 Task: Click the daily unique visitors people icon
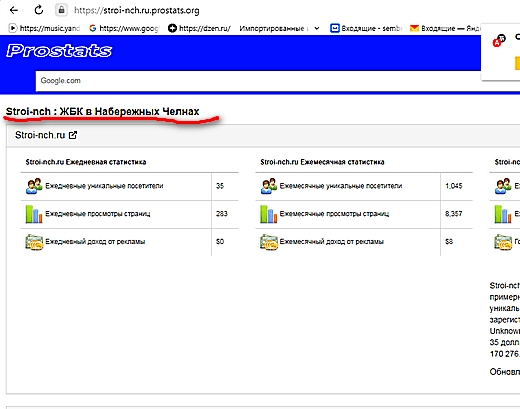[34, 186]
